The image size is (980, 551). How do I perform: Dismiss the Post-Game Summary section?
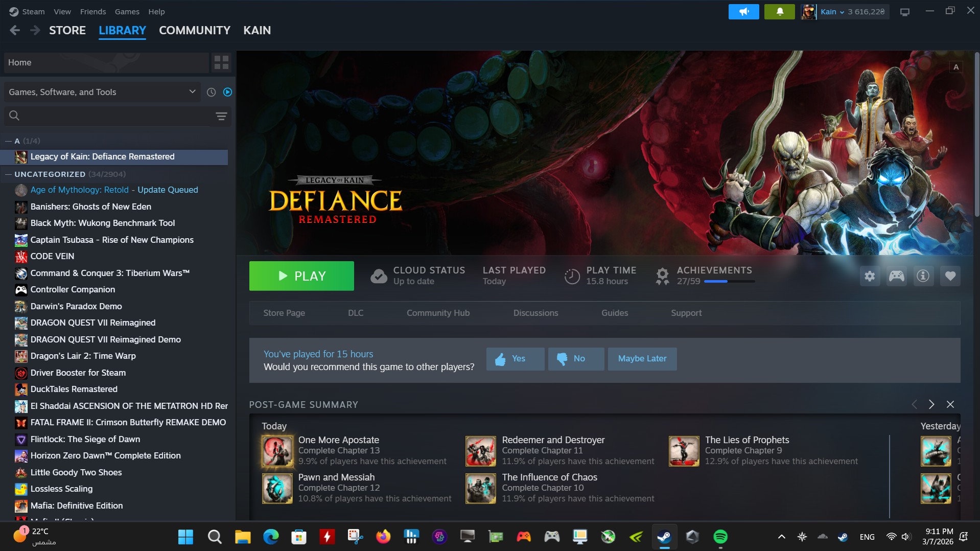(x=950, y=404)
